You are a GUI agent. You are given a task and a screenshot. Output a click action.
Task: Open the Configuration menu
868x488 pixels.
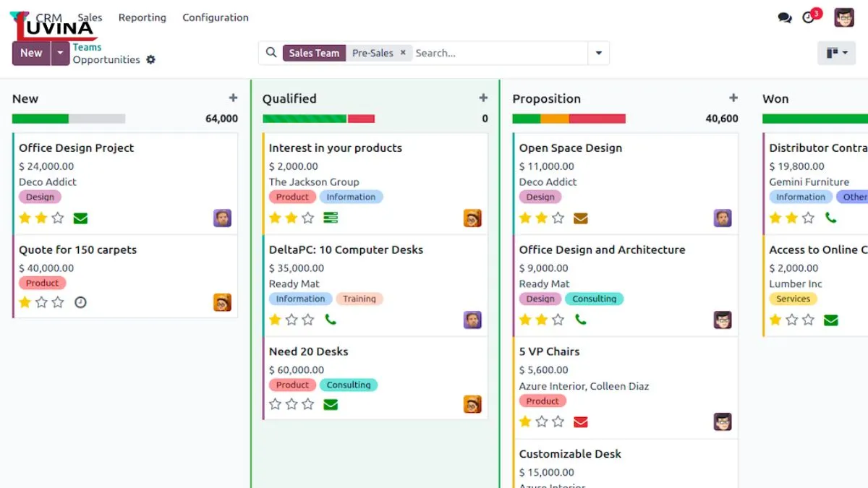tap(215, 17)
